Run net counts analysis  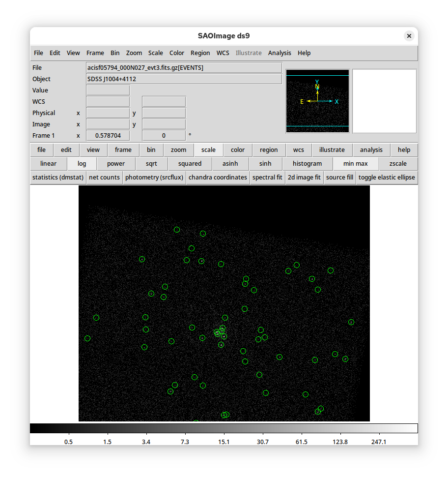(104, 178)
